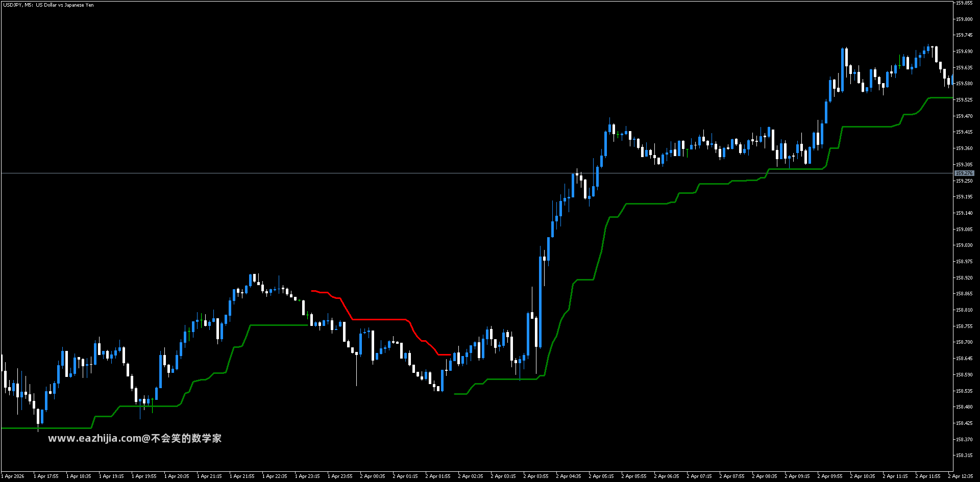Click the 158.370 price scale label
This screenshot has height=482, width=980.
tap(964, 440)
